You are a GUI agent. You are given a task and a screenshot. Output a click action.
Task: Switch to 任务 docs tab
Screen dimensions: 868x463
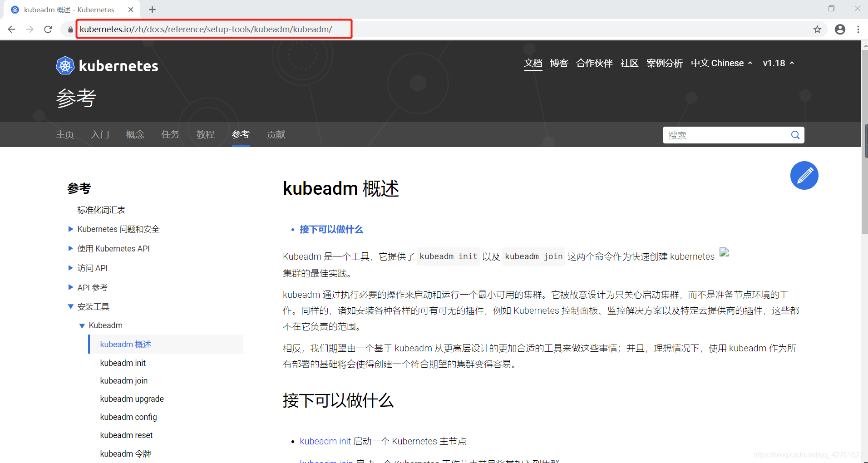click(170, 134)
